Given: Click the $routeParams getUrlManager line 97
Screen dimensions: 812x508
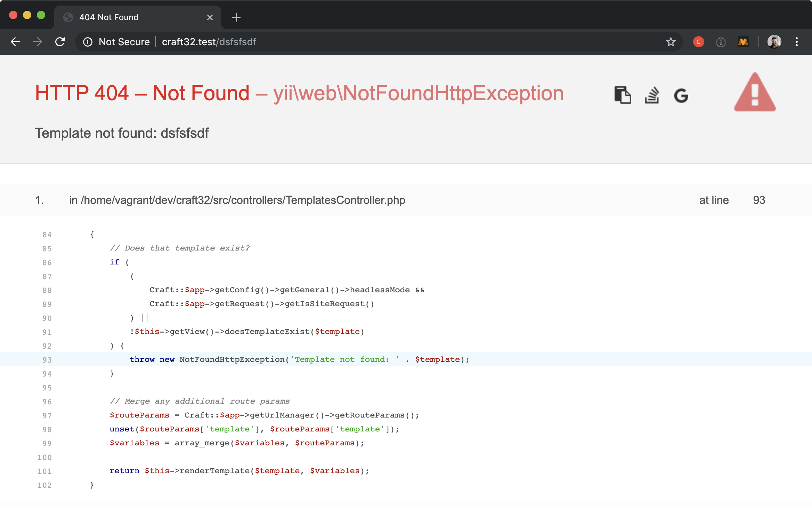Looking at the screenshot, I should (265, 415).
